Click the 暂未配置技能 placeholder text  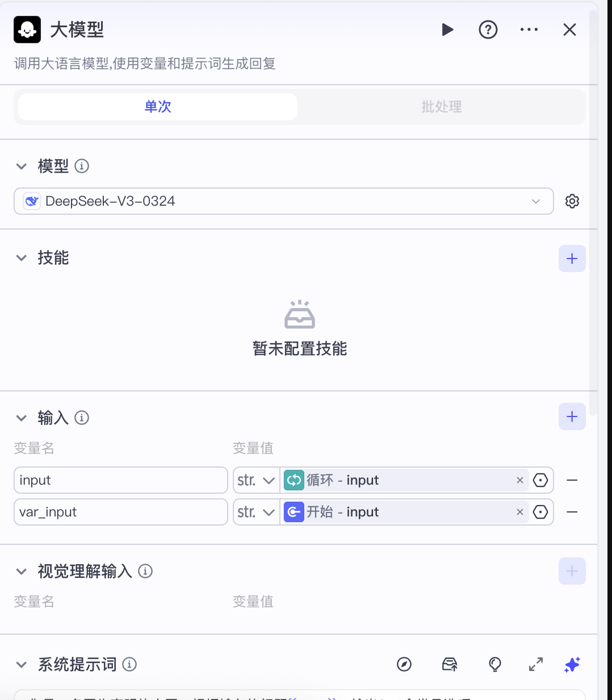(300, 349)
